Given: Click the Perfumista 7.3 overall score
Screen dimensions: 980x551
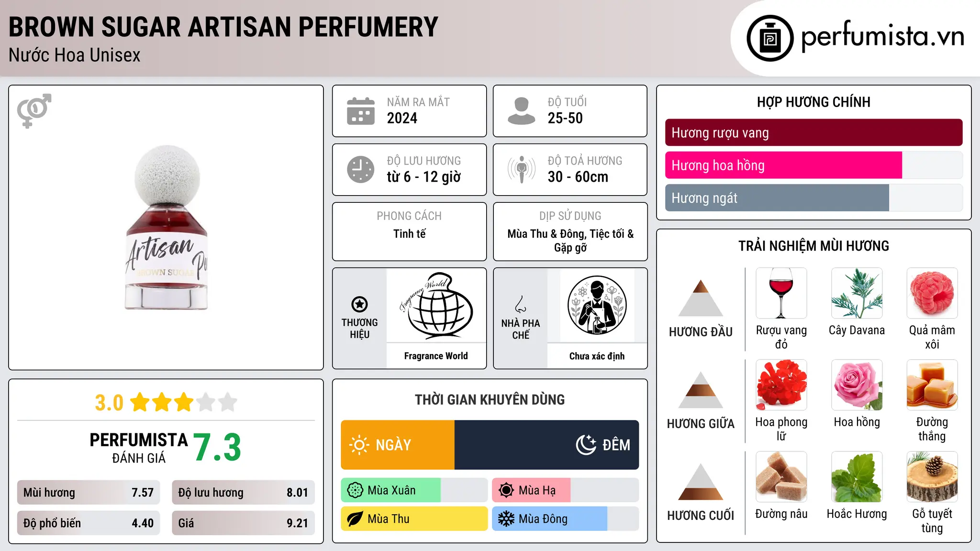Looking at the screenshot, I should [x=217, y=447].
